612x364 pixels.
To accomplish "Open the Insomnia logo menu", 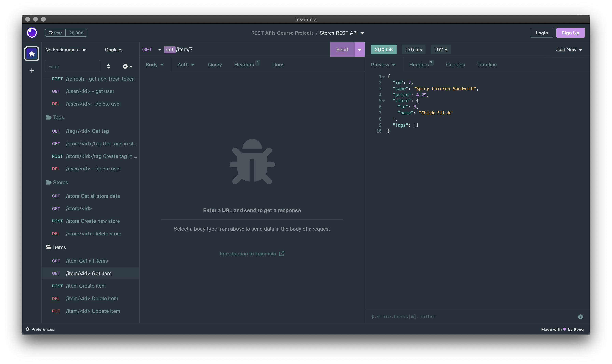I will (32, 33).
